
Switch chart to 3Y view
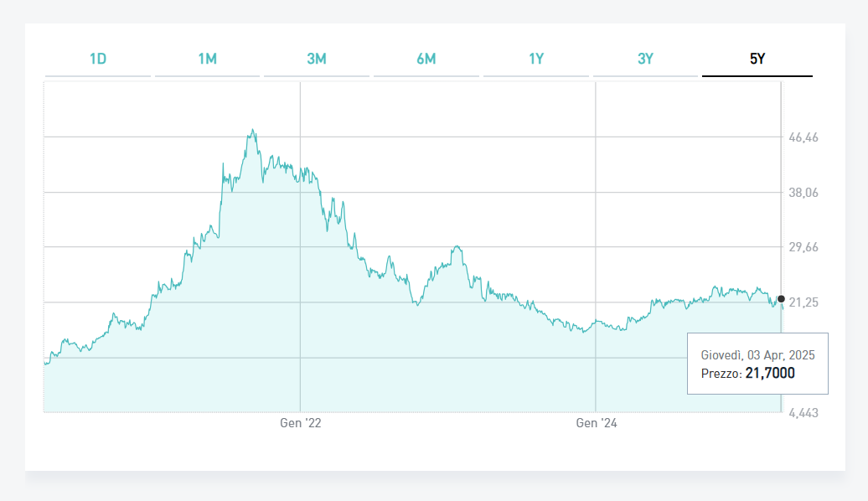pyautogui.click(x=645, y=59)
